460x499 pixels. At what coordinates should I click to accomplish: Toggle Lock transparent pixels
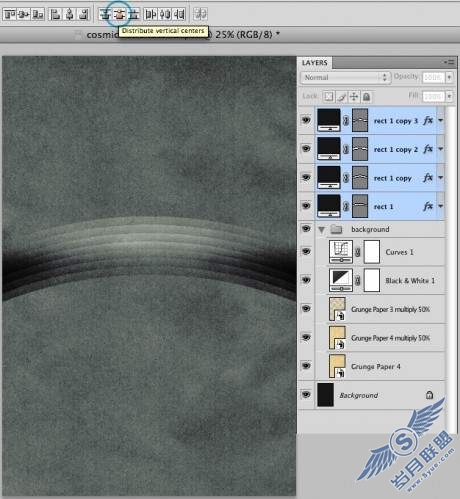[329, 97]
